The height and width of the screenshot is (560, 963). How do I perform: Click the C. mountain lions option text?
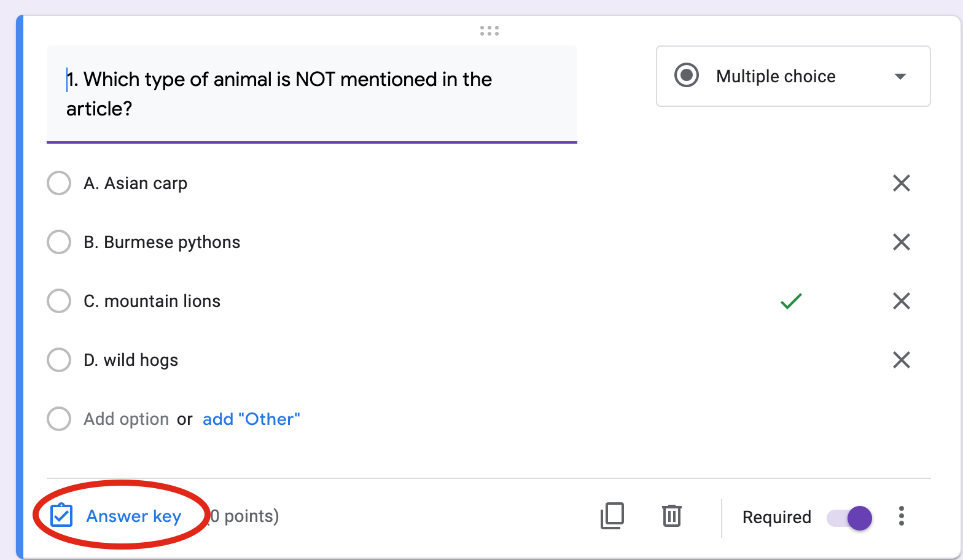(x=152, y=301)
